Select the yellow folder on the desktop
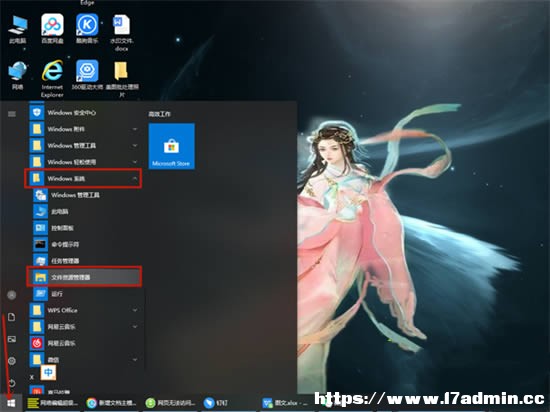 click(122, 79)
